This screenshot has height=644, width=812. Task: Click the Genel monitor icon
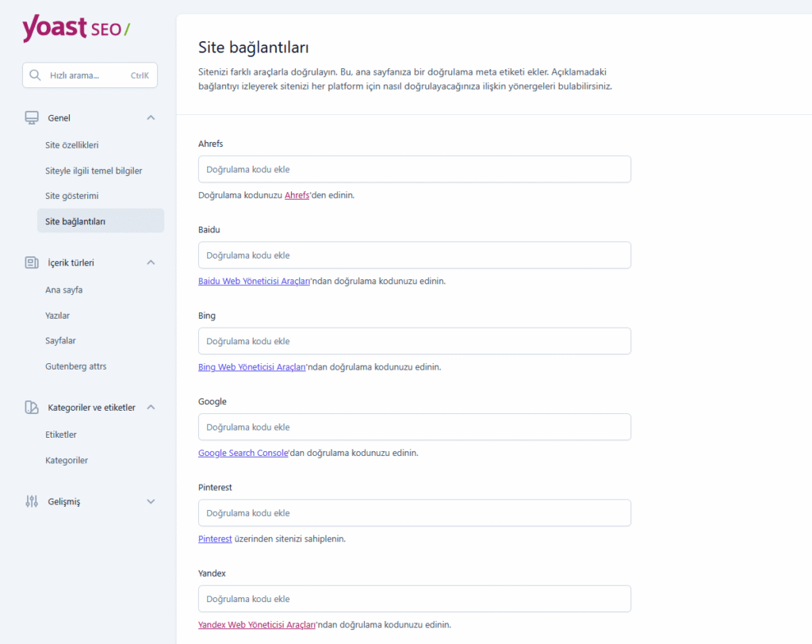pos(32,117)
